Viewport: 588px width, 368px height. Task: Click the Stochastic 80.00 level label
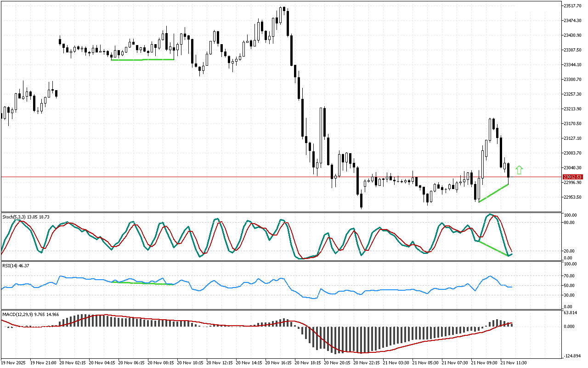571,223
